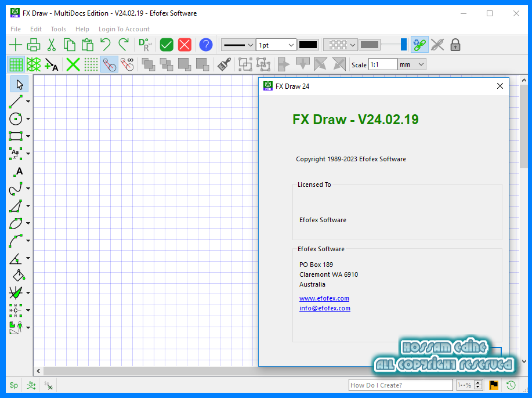Open the Tools menu

pos(59,29)
